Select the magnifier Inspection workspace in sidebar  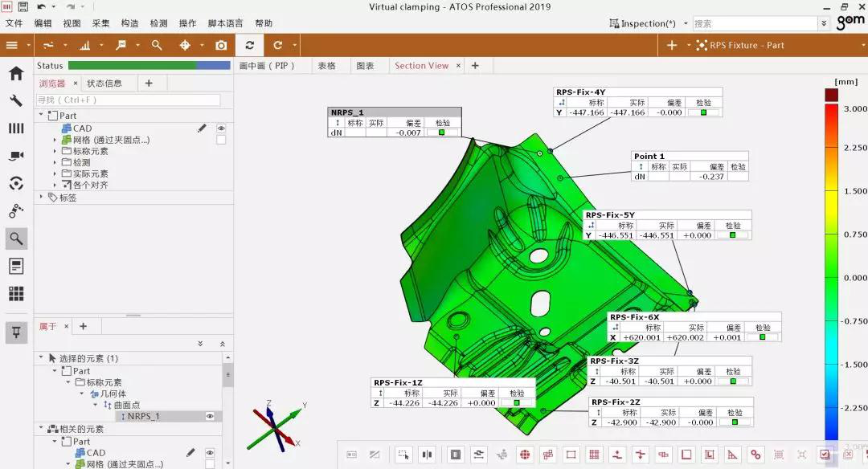16,239
